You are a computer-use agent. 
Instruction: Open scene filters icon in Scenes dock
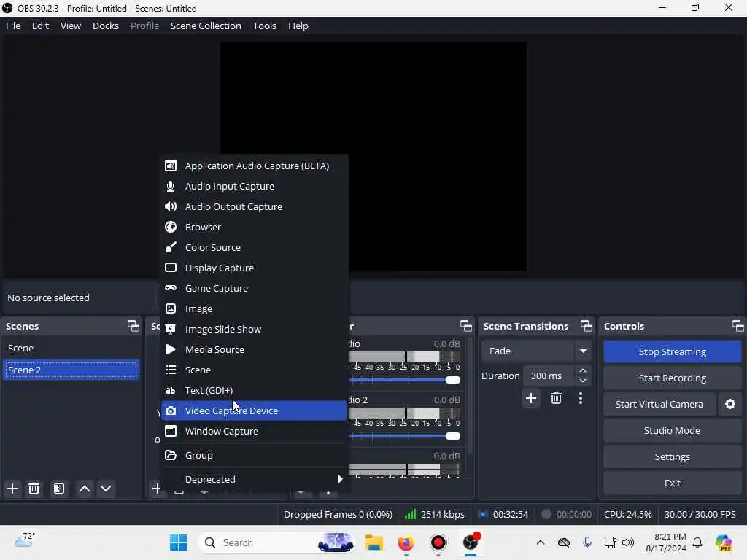59,489
